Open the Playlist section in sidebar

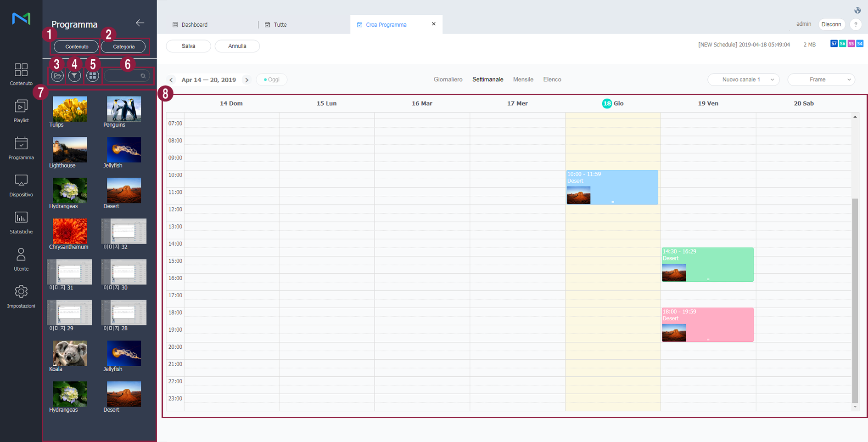21,111
